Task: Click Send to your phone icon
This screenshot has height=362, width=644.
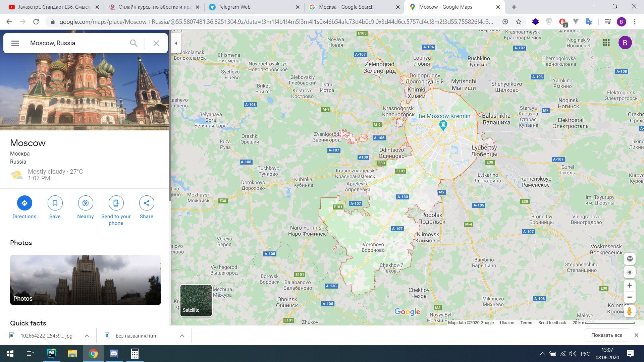Action: (116, 203)
